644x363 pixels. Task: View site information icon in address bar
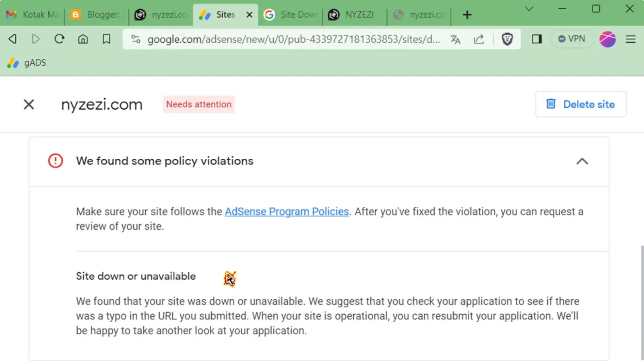136,39
